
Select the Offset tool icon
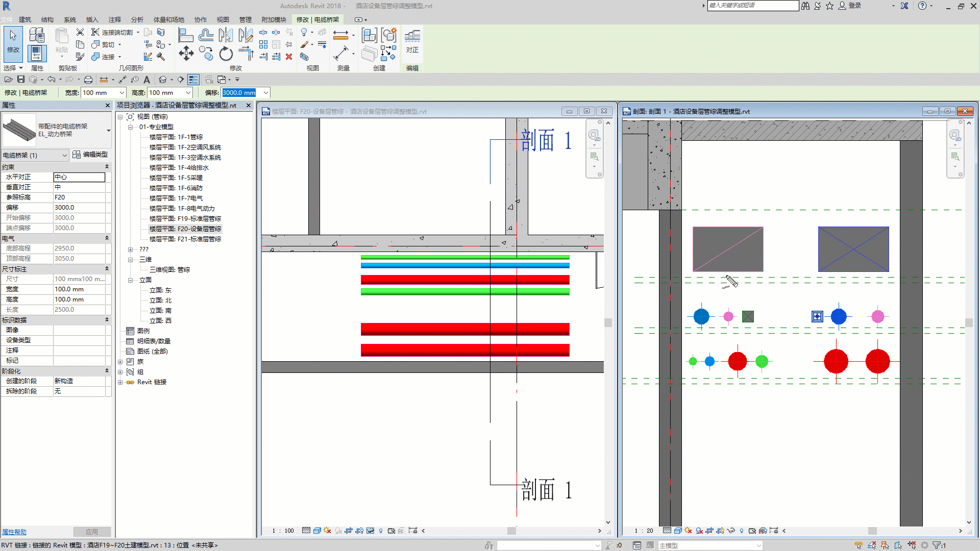pos(206,35)
